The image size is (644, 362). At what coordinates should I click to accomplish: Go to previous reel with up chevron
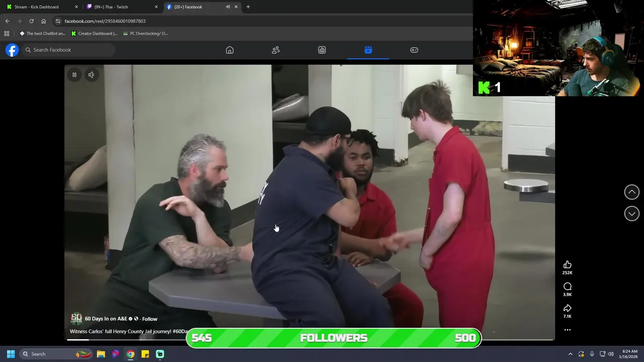632,192
